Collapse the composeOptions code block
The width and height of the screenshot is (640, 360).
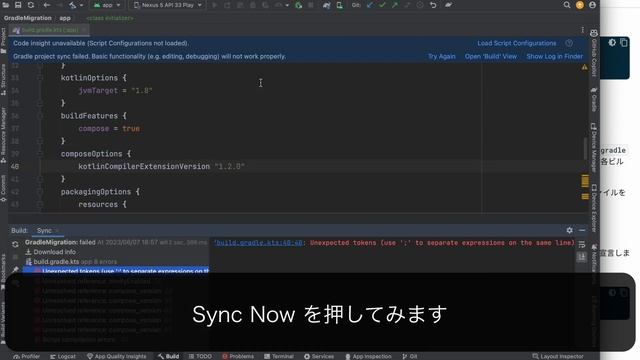[x=40, y=154]
